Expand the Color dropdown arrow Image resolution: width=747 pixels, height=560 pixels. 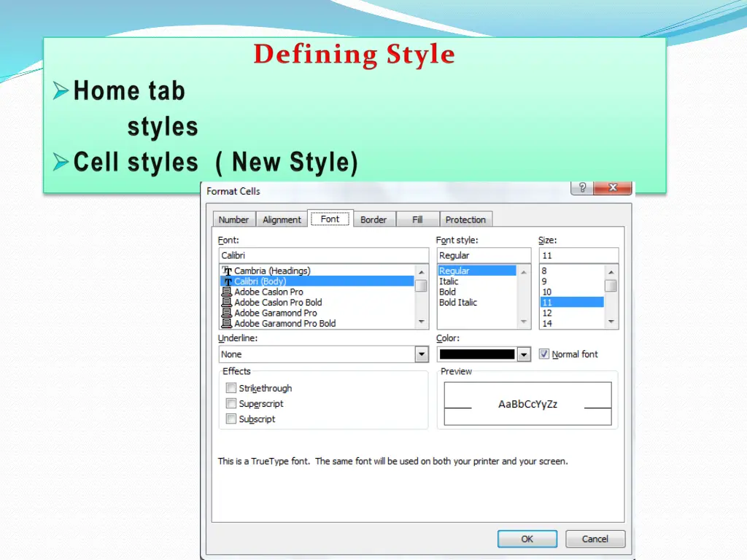[x=524, y=354]
